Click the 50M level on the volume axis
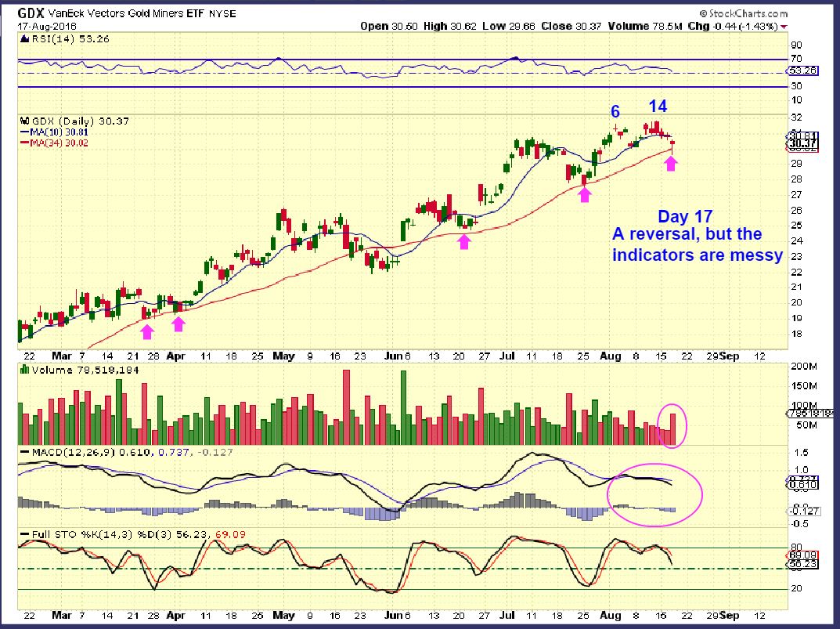The image size is (840, 629). 806,425
